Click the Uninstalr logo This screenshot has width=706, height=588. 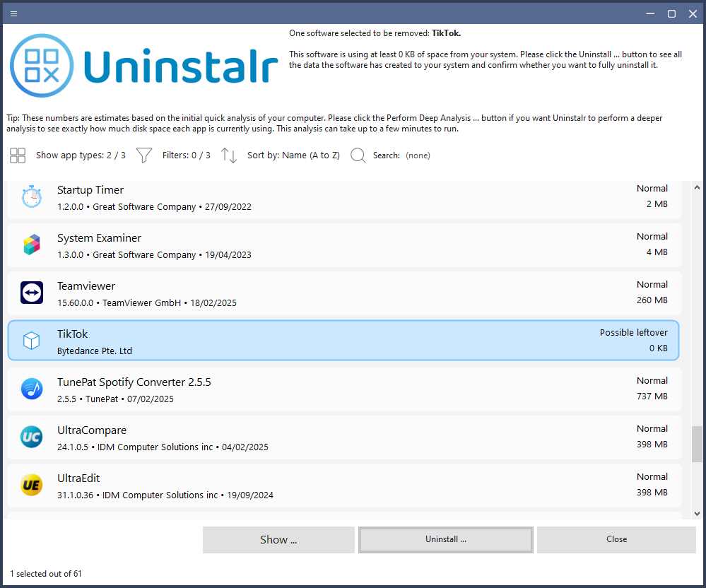click(143, 66)
